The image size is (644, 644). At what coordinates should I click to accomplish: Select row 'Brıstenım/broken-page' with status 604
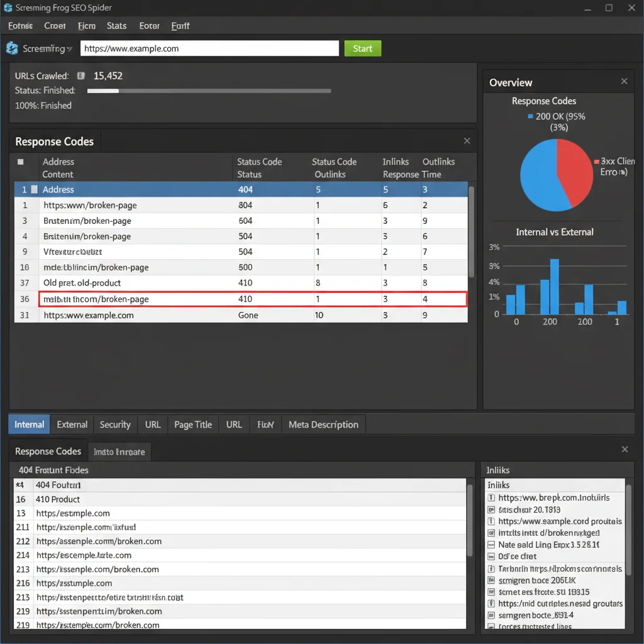(x=241, y=221)
